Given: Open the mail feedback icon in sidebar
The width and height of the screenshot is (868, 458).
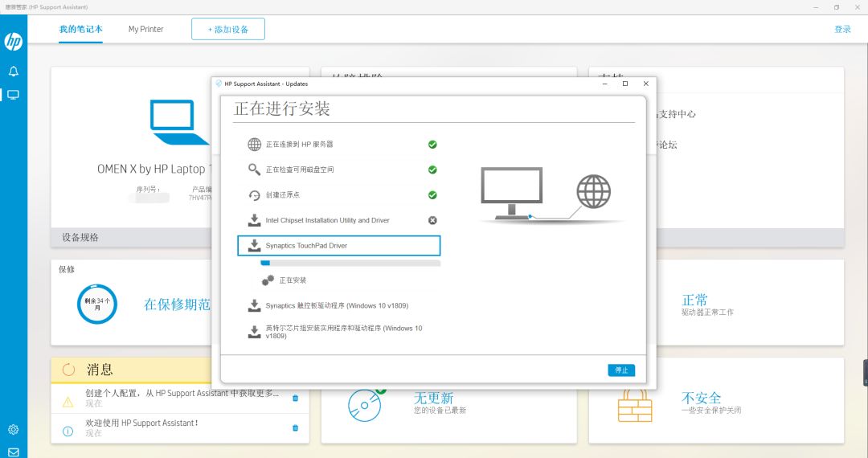Looking at the screenshot, I should click(x=14, y=452).
